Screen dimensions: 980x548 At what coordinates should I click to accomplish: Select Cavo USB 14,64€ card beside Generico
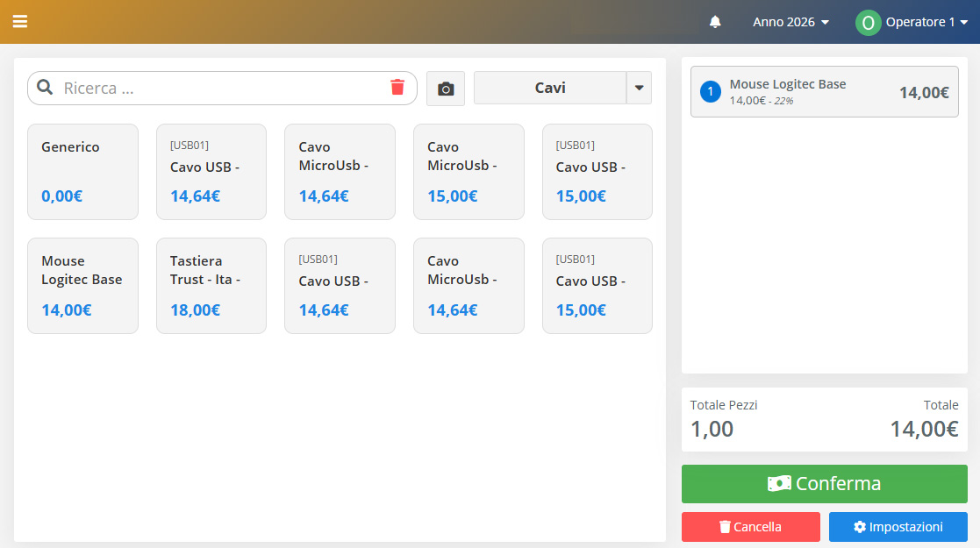pyautogui.click(x=211, y=172)
